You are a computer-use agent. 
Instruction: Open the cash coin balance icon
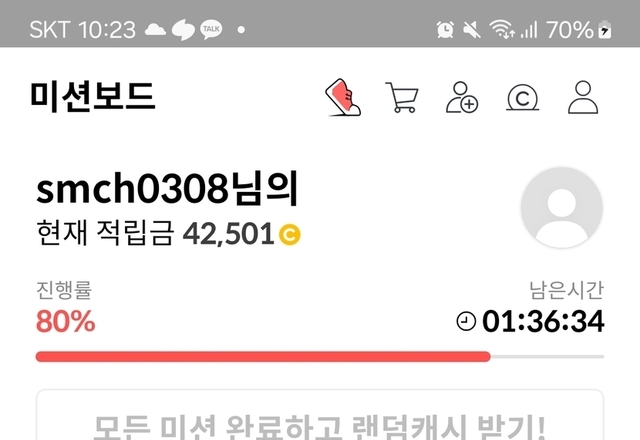click(522, 98)
